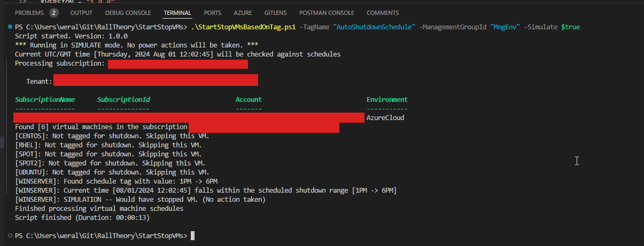This screenshot has height=246, width=644.
Task: Click the SubscriptionName column header
Action: pos(44,100)
